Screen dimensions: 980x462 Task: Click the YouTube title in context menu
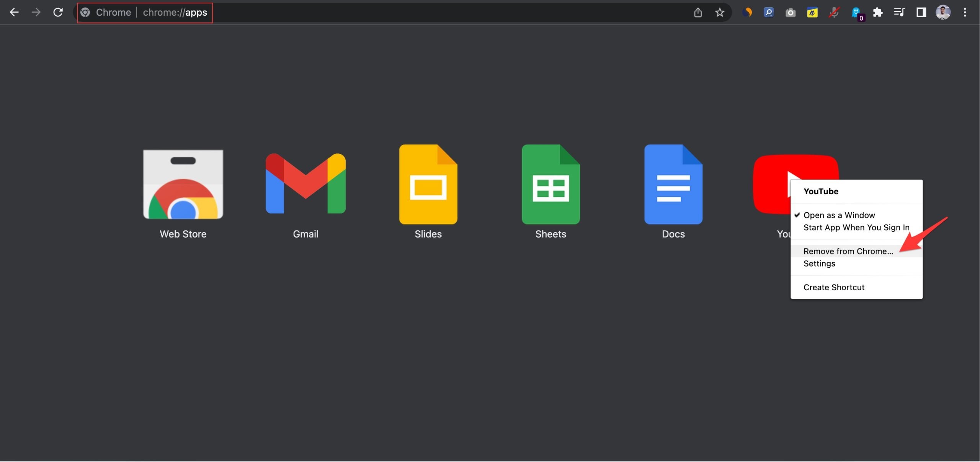click(821, 191)
